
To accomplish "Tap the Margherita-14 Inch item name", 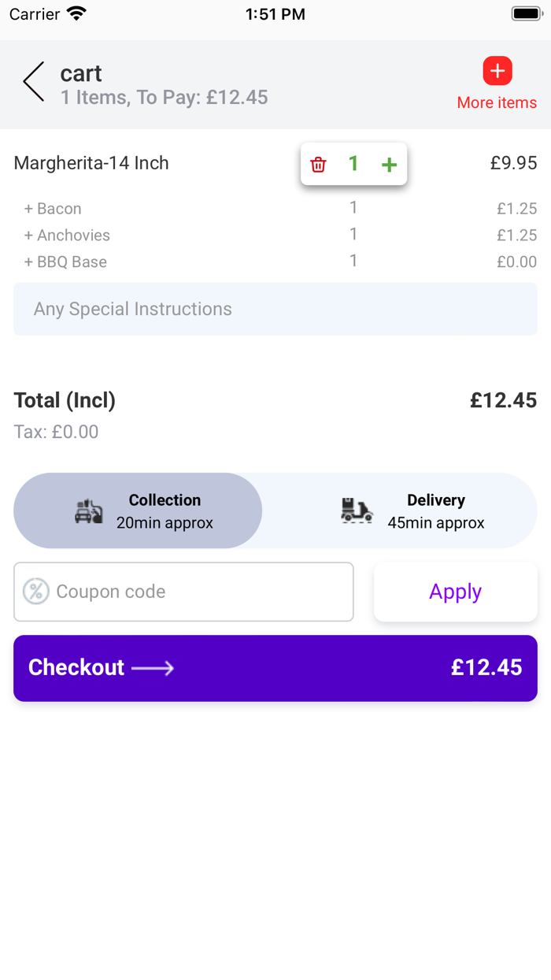I will click(x=91, y=163).
